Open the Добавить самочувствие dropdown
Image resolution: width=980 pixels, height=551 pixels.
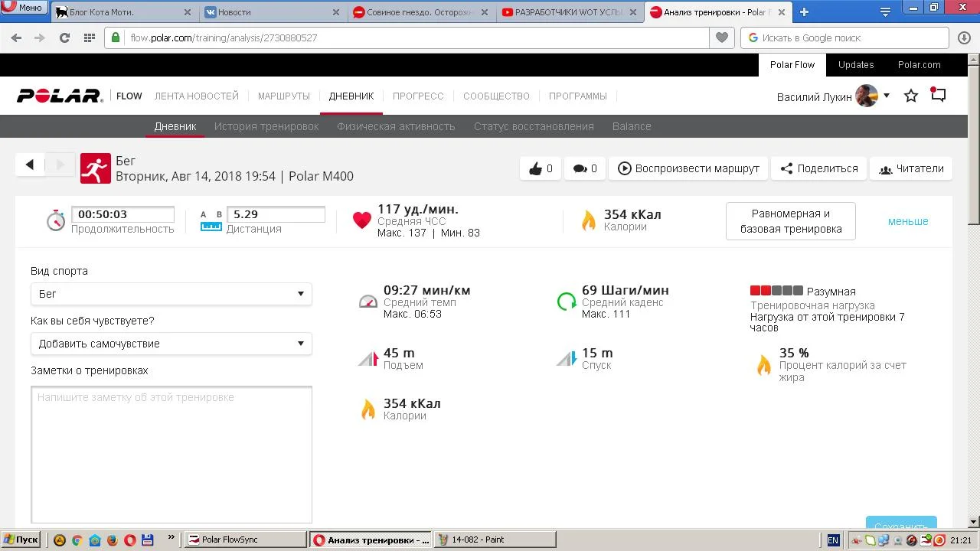coord(171,344)
